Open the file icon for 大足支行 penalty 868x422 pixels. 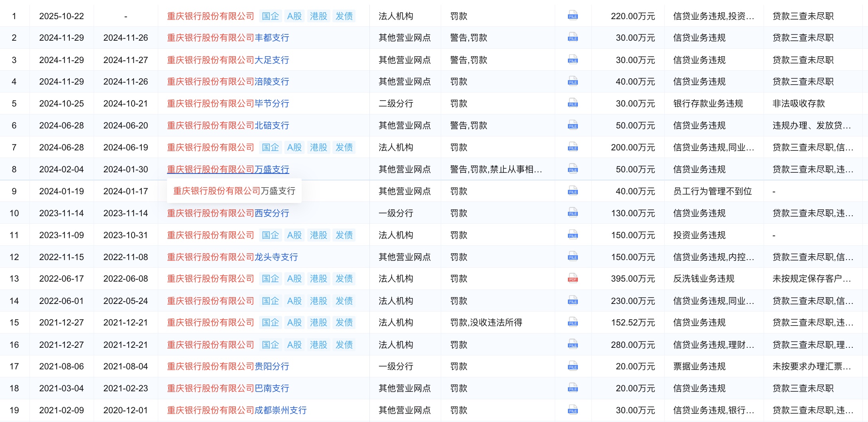(x=573, y=60)
